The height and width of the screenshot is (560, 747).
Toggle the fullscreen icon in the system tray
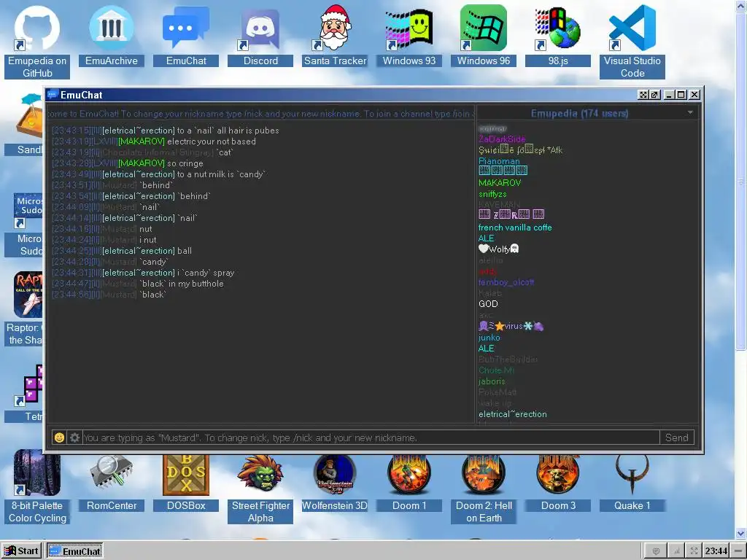tap(694, 551)
